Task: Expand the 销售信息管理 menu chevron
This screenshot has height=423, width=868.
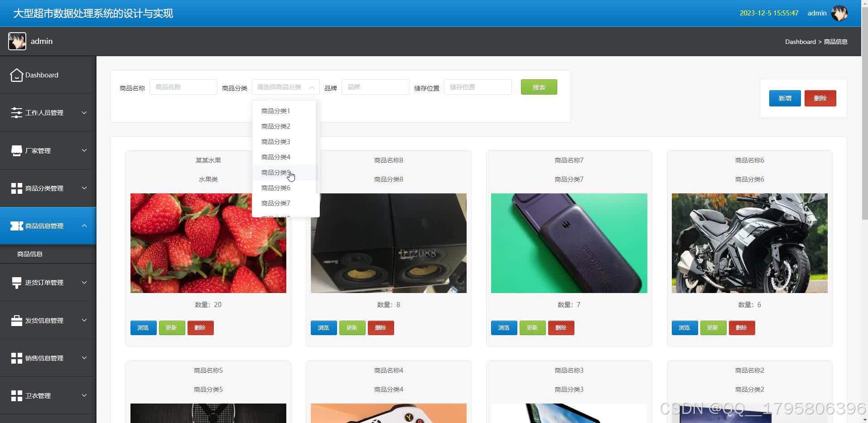Action: [x=84, y=358]
